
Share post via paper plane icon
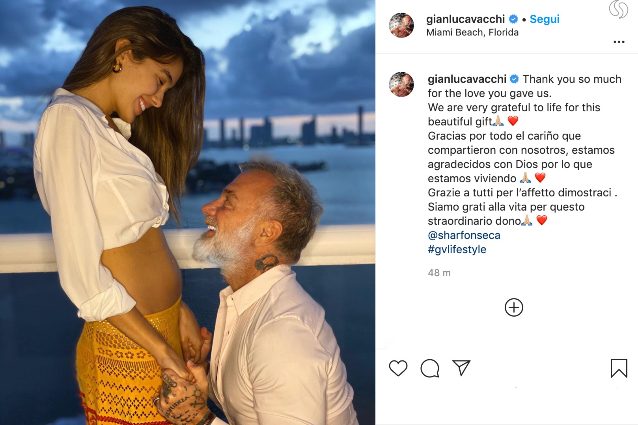pyautogui.click(x=461, y=368)
